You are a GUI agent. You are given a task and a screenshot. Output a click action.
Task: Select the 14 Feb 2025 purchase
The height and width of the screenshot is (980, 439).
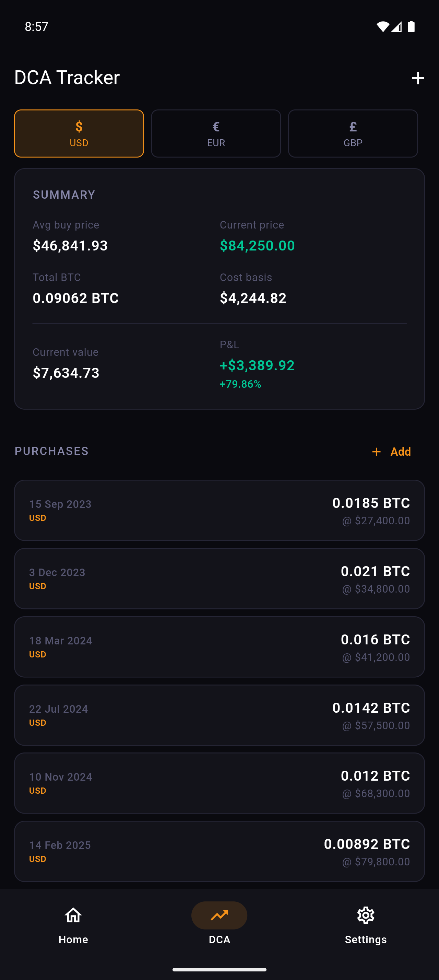pyautogui.click(x=219, y=851)
